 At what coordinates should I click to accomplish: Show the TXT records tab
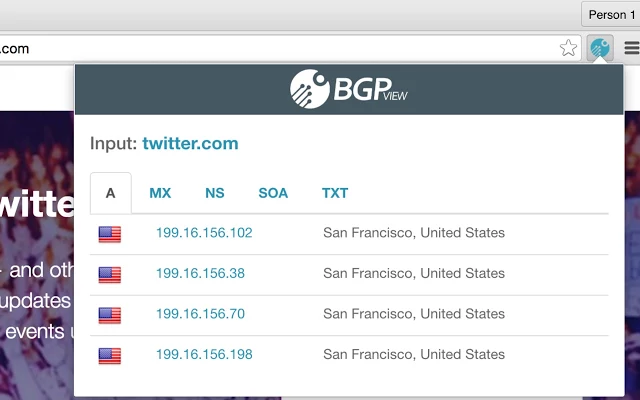335,193
